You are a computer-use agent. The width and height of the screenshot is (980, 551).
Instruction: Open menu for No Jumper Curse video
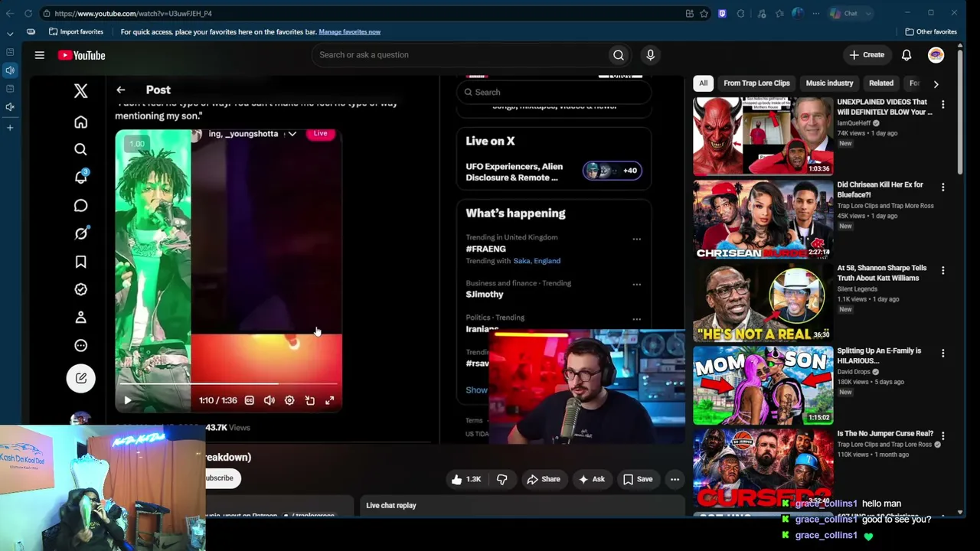(x=942, y=435)
